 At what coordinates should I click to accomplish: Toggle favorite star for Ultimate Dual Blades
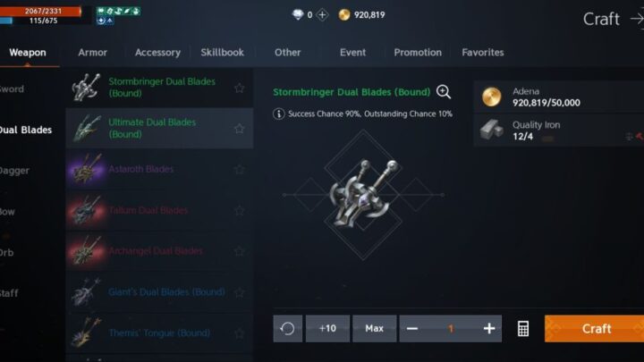point(239,129)
